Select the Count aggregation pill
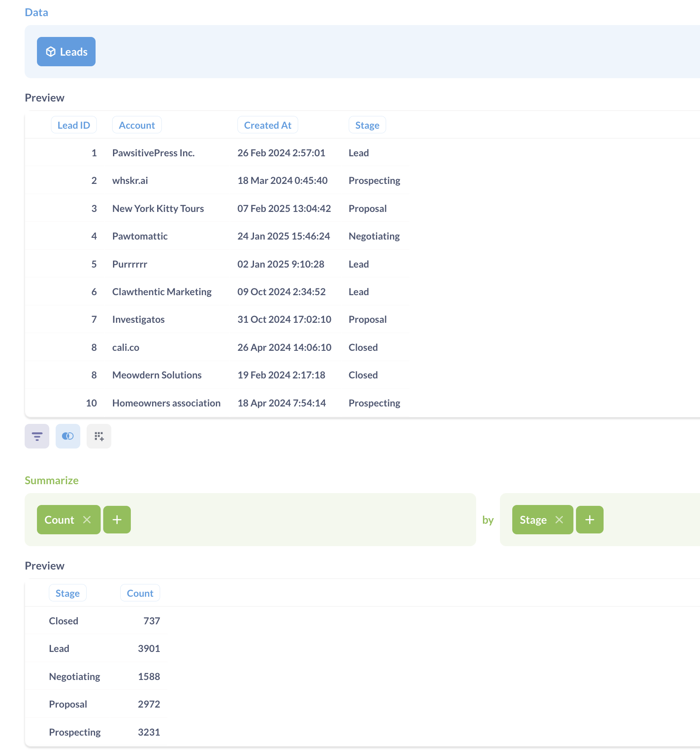 click(59, 519)
